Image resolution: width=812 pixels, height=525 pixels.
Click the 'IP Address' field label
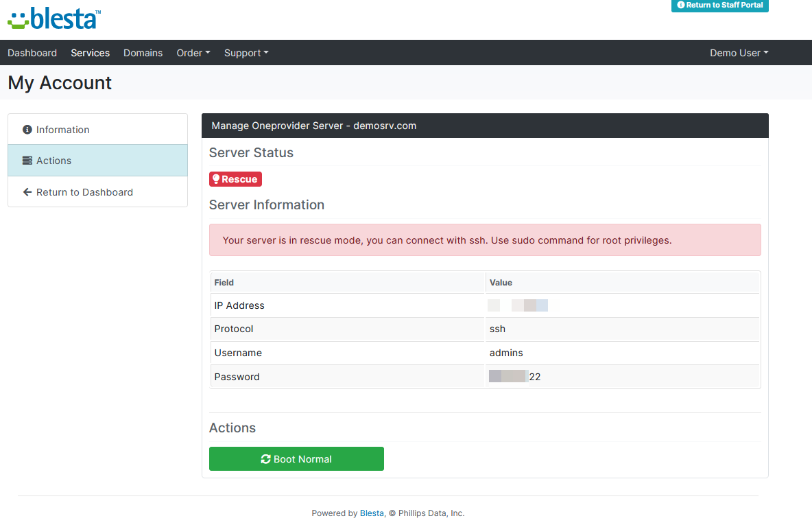point(239,306)
